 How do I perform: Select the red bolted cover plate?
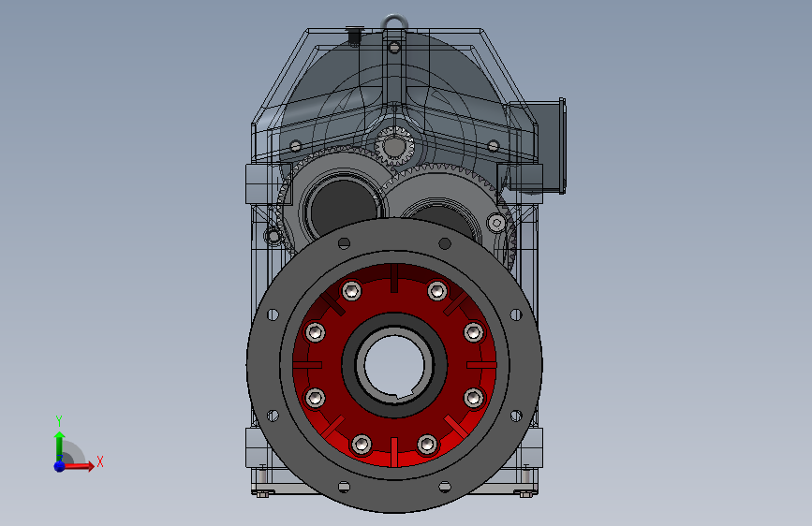click(394, 364)
